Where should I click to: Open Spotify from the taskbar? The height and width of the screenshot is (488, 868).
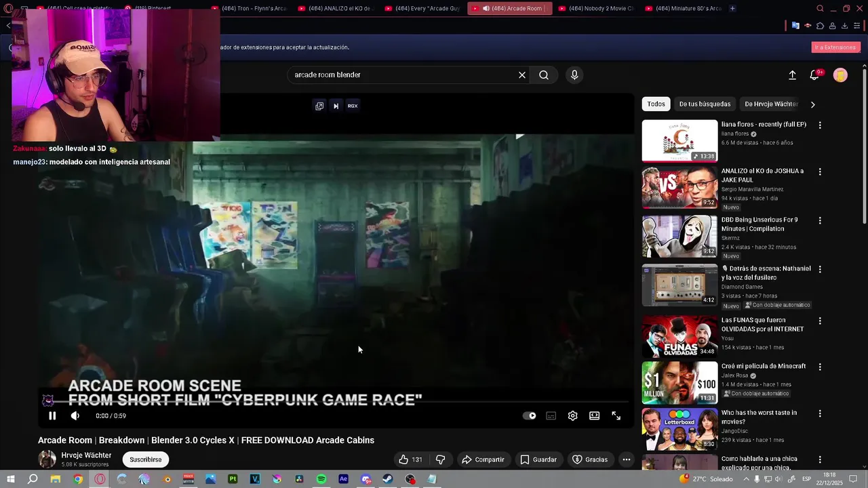click(x=321, y=479)
